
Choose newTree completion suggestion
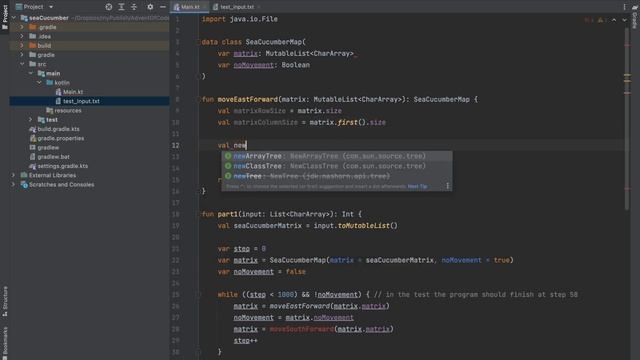click(337, 176)
